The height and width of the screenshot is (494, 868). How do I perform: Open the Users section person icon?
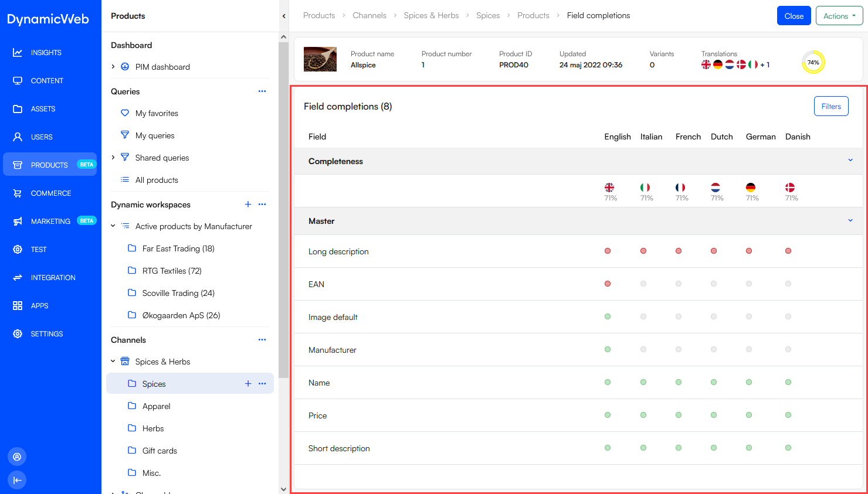(18, 137)
